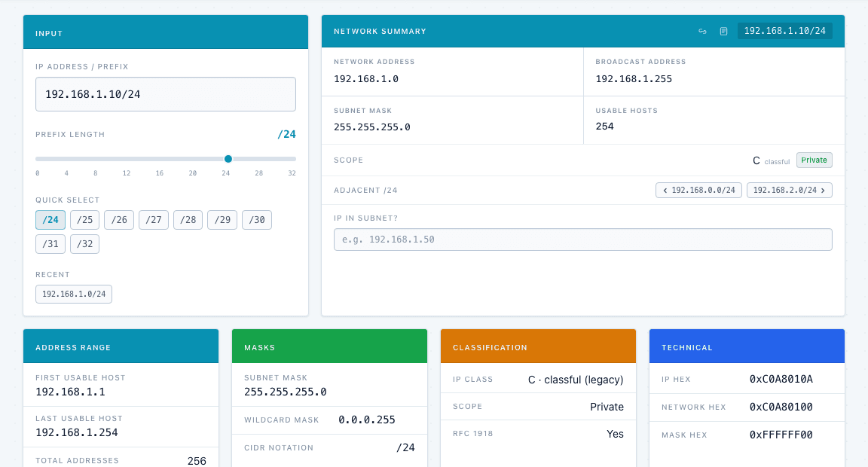This screenshot has width=868, height=467.
Task: Click the 192.168.1.10/24 badge in summary header
Action: 784,31
